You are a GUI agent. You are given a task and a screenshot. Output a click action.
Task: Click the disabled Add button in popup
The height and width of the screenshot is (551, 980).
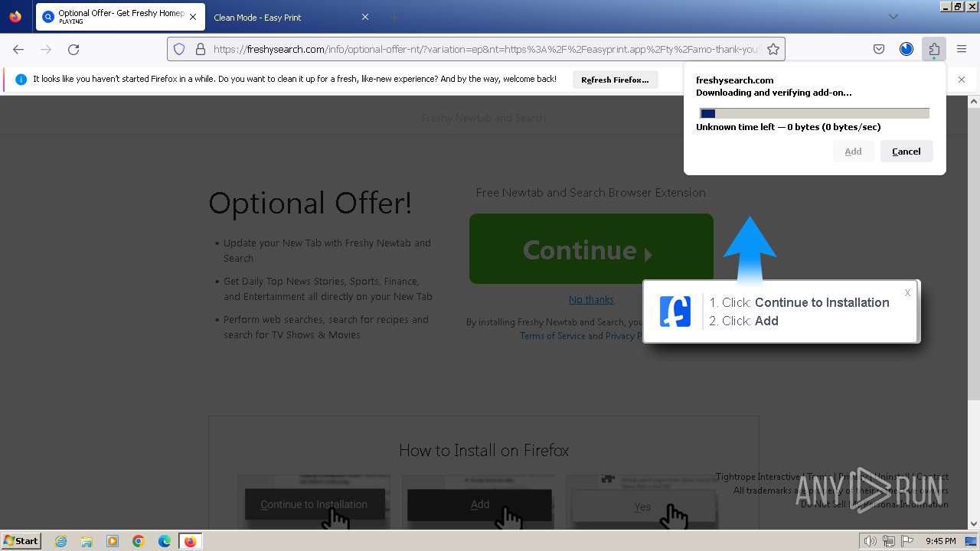point(853,152)
